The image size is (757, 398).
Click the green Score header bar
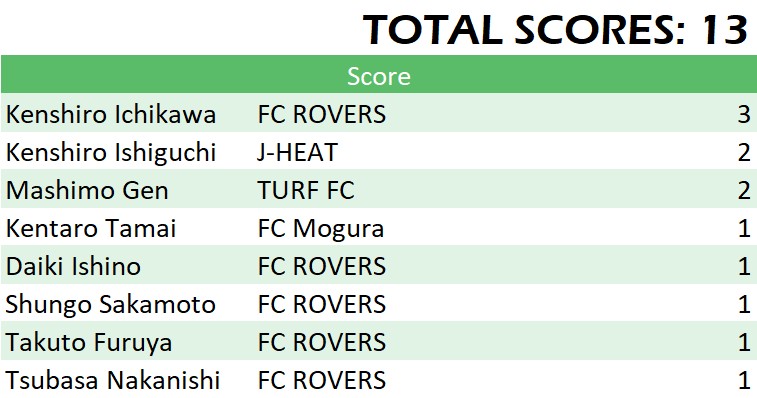tap(378, 74)
